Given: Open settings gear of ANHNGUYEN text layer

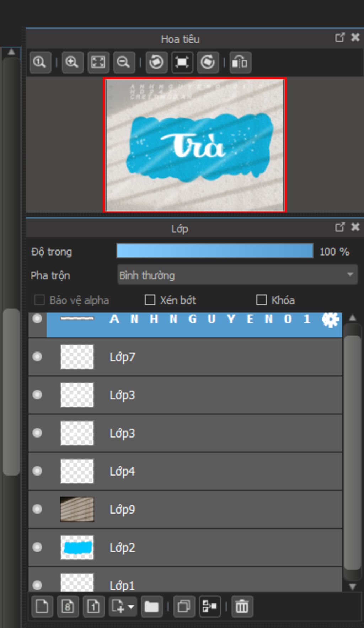Looking at the screenshot, I should (x=330, y=320).
